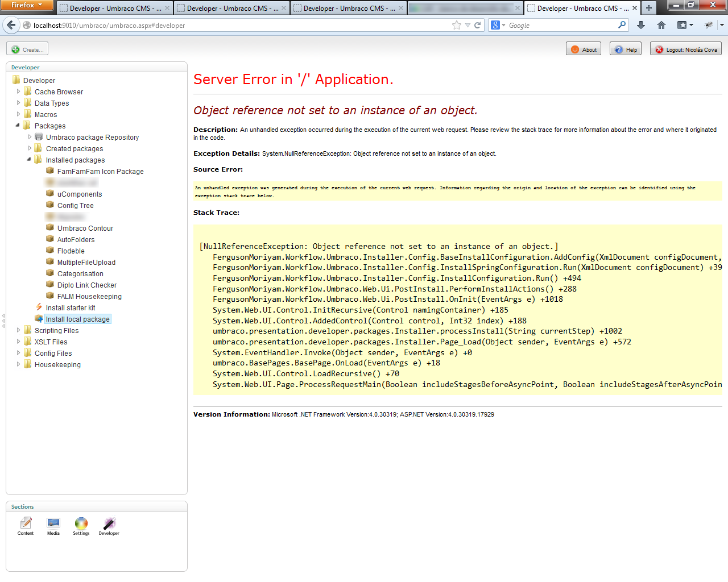Click the browser Back arrow

coord(11,25)
